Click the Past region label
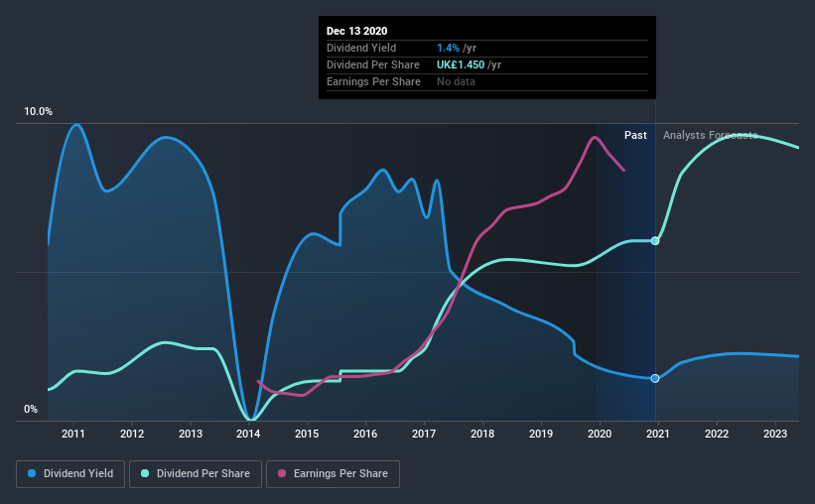815x504 pixels. pyautogui.click(x=635, y=135)
